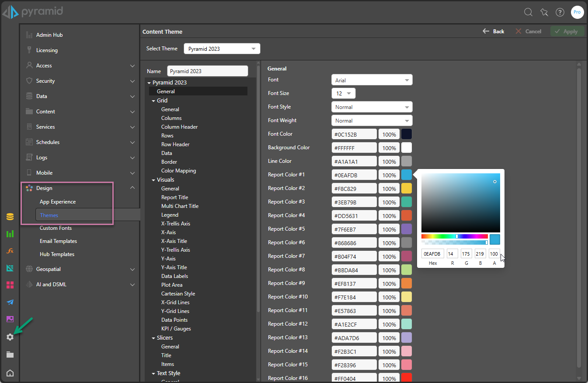Screen dimensions: 588x383
Task: Open the help question mark icon
Action: (560, 12)
